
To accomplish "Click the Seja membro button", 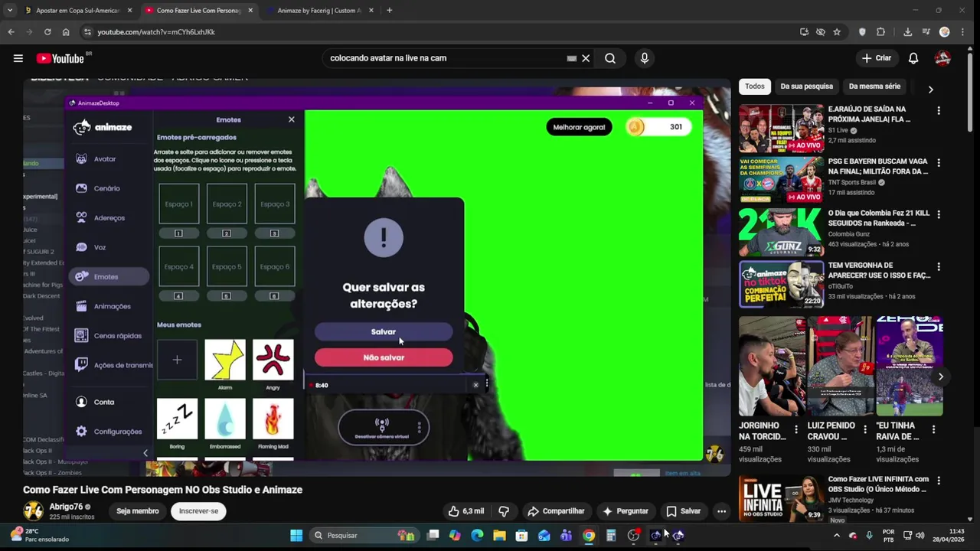I will coord(138,511).
